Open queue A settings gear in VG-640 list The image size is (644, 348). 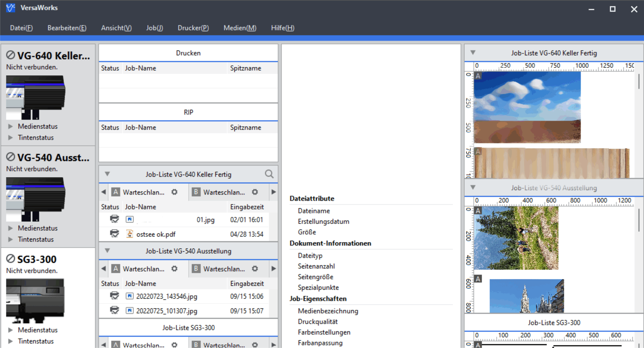pos(174,192)
